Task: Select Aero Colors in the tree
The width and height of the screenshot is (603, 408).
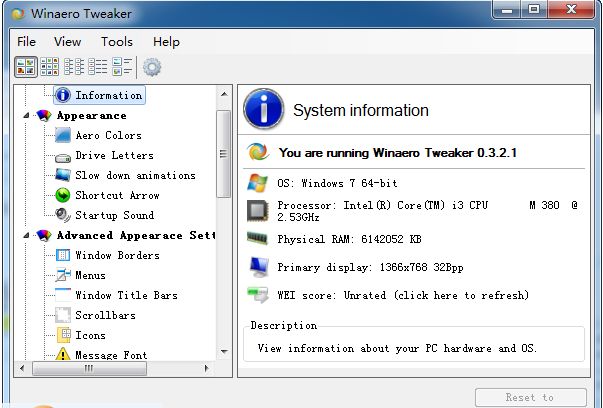Action: coord(108,135)
